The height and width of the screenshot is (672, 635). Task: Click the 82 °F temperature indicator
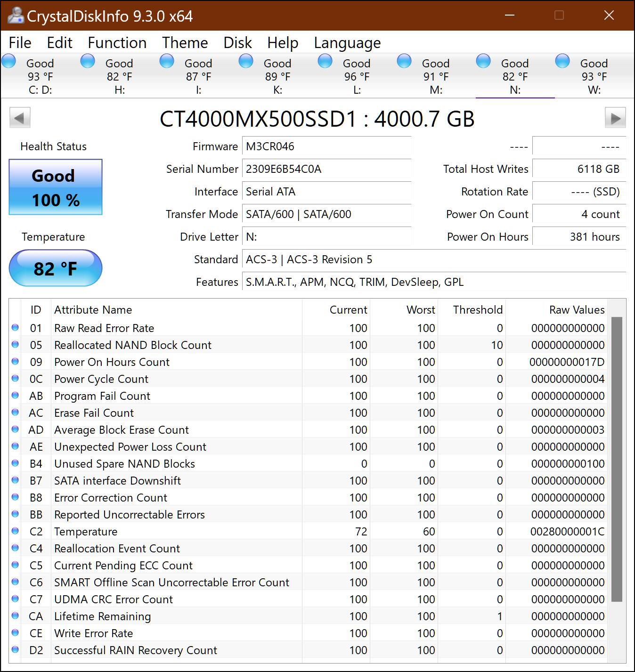[55, 267]
